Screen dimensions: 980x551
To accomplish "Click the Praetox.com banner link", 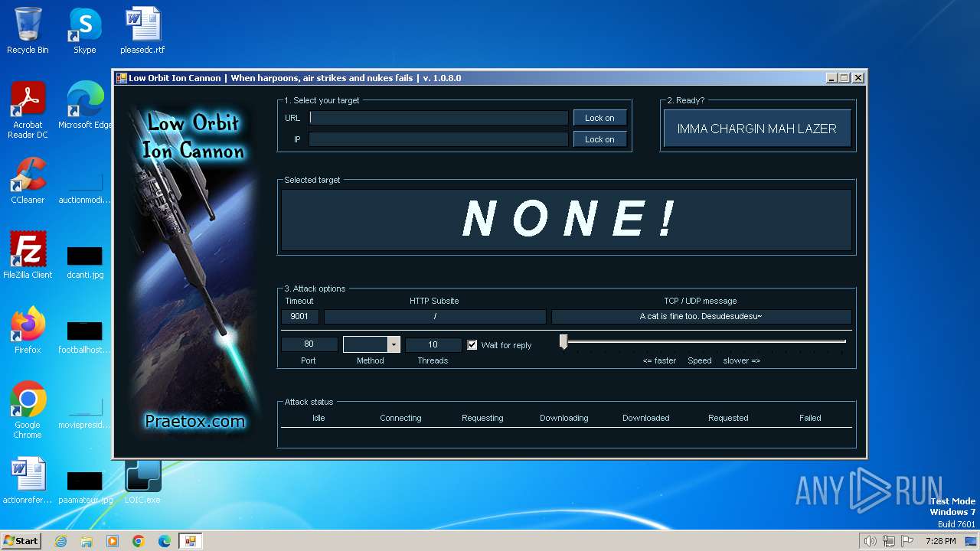I will 194,421.
